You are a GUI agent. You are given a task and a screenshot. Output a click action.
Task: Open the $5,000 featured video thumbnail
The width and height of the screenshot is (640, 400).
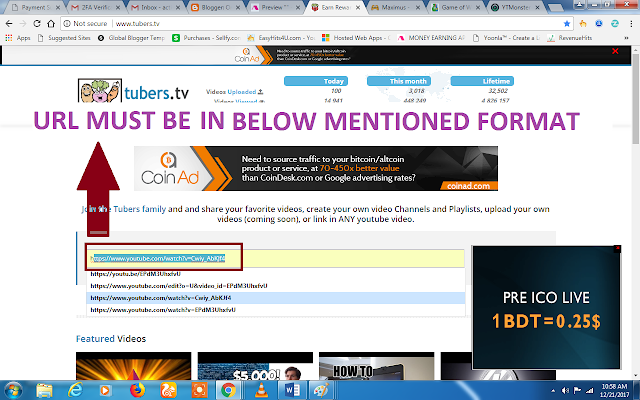255,366
